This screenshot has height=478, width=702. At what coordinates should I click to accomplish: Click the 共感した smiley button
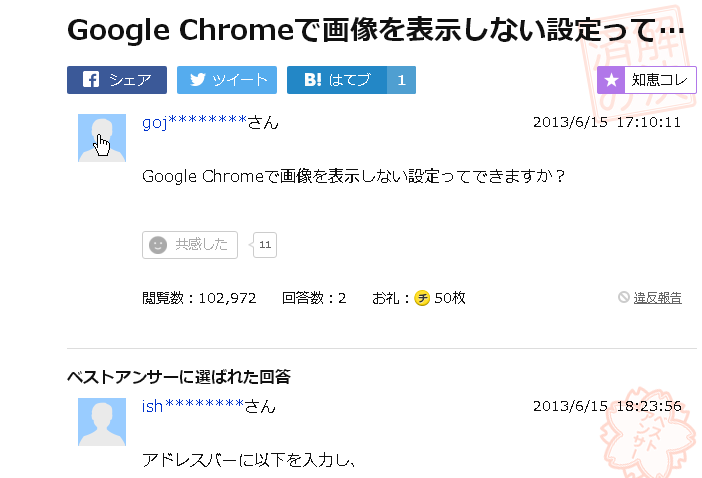(189, 244)
